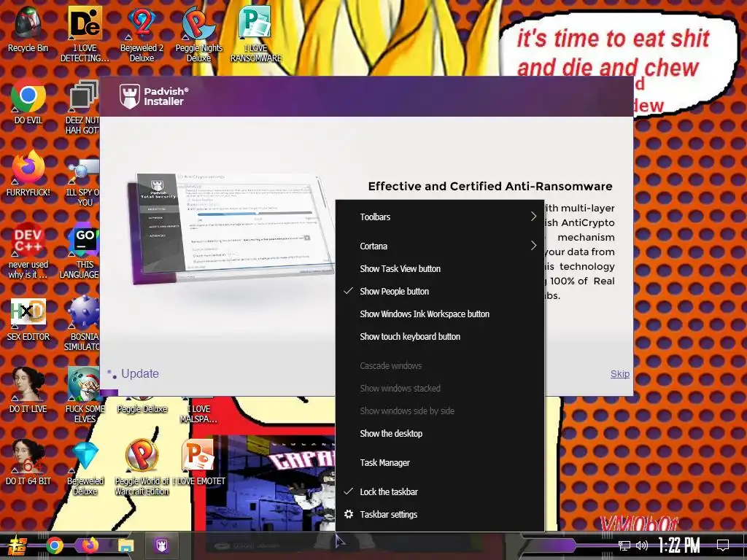This screenshot has height=560, width=747.
Task: Choose Show the desktop from the context menu
Action: 440,433
